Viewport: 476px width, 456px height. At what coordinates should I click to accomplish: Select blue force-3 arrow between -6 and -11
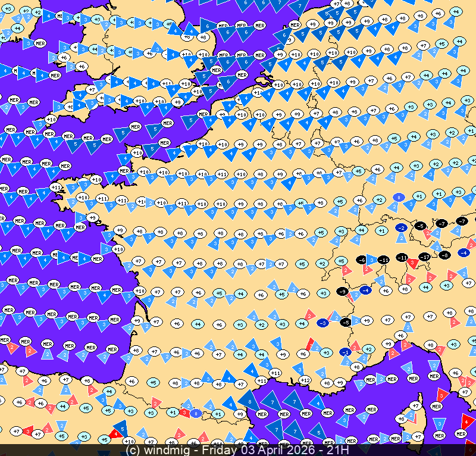(372, 260)
